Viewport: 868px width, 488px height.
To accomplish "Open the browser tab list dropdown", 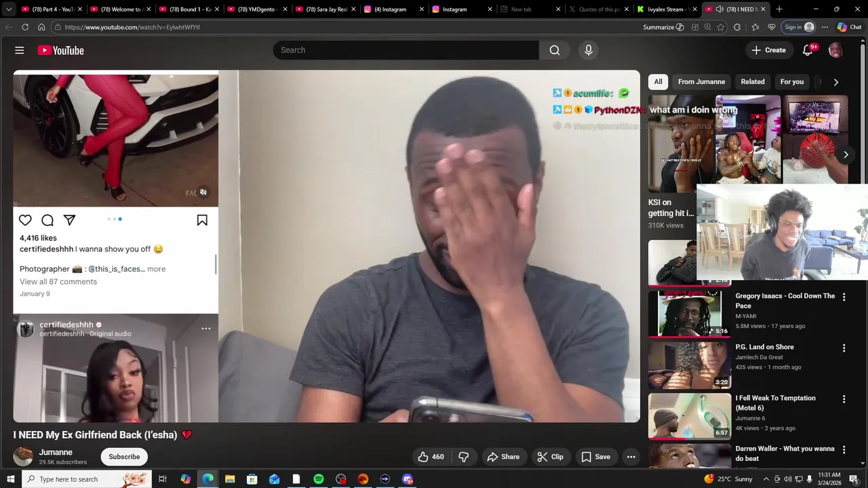I will tap(9, 9).
